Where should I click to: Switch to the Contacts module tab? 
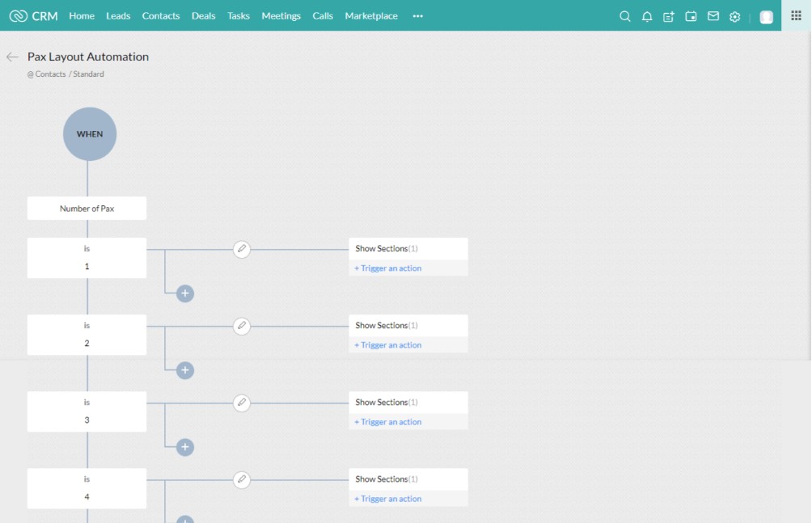coord(161,16)
